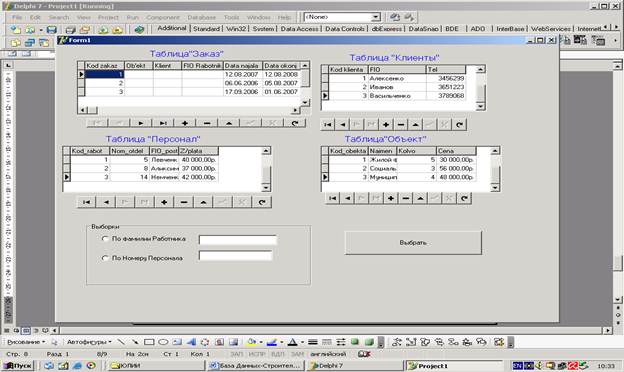Click the worker surname text input field
The width and height of the screenshot is (624, 372).
[x=238, y=240]
